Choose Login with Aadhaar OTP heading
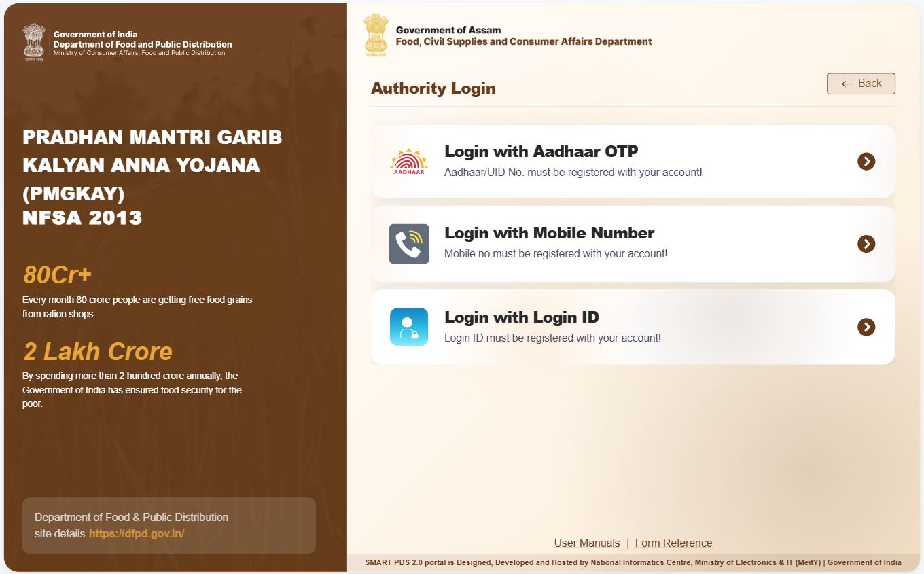Screen dimensions: 924x574 [541, 151]
